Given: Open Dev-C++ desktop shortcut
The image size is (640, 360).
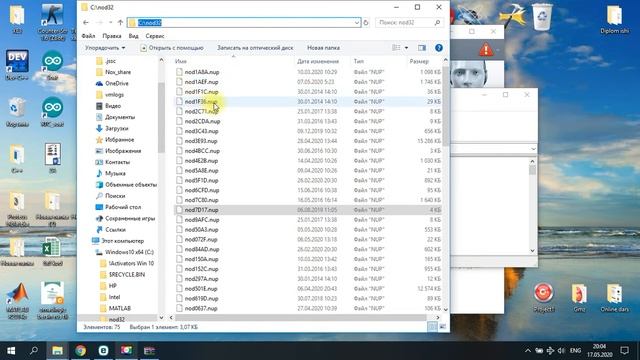Looking at the screenshot, I should click(17, 64).
